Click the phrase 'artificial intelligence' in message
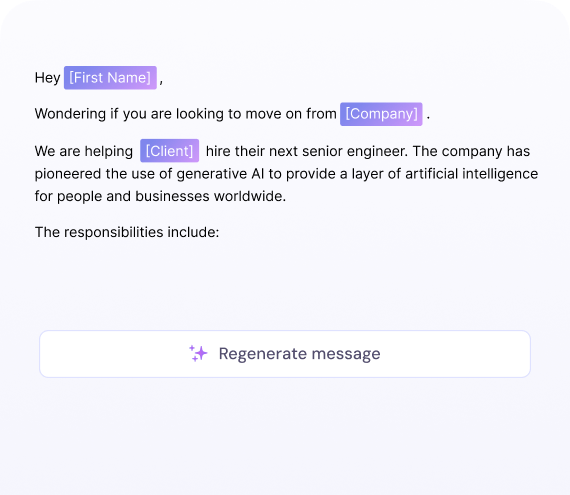The width and height of the screenshot is (570, 495). [471, 174]
